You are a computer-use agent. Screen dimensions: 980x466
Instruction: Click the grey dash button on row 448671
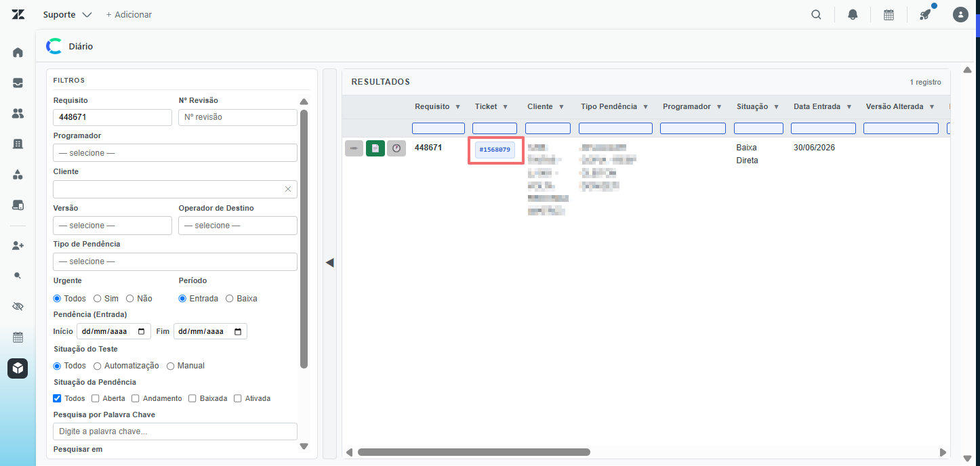click(354, 148)
